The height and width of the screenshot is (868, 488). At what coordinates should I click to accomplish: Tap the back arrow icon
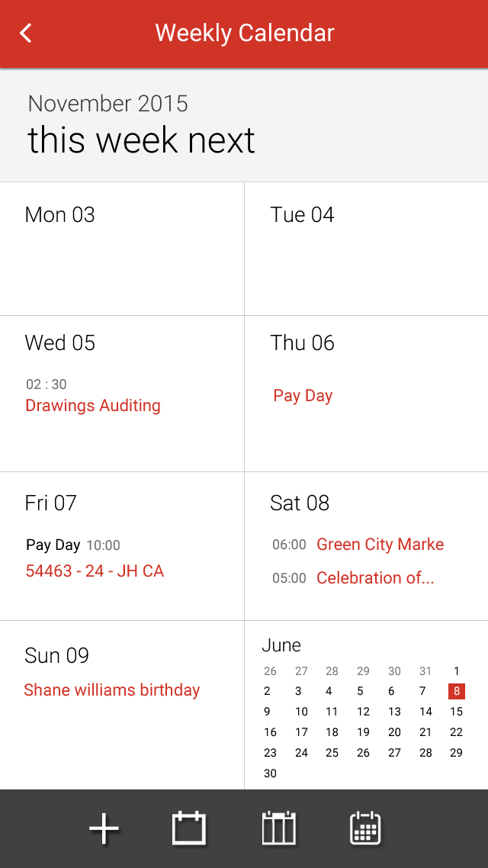coord(25,34)
